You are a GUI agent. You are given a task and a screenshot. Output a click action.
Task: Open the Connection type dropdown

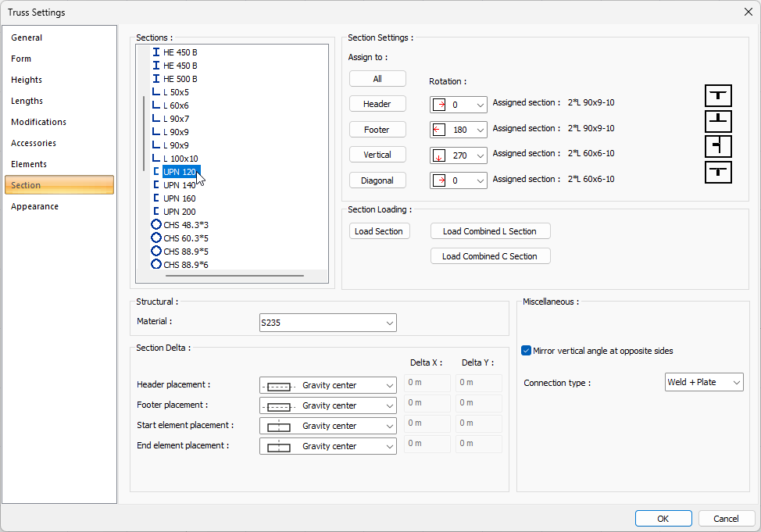(x=703, y=382)
